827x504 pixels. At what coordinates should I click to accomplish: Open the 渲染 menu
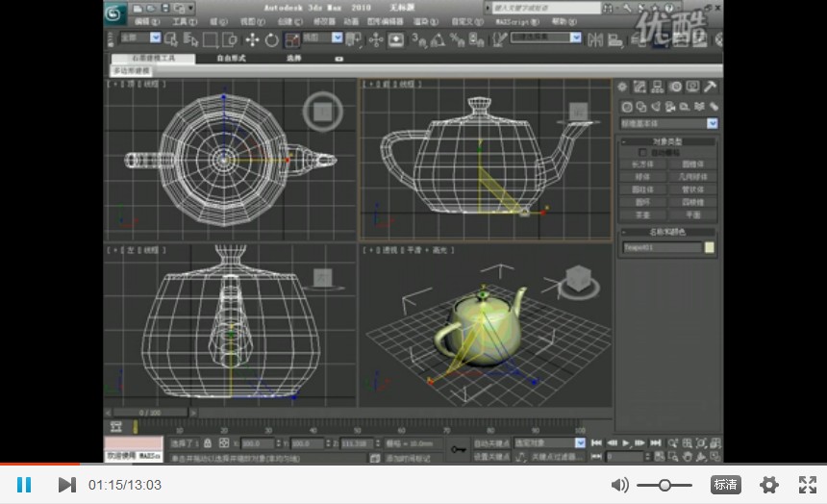coord(426,21)
